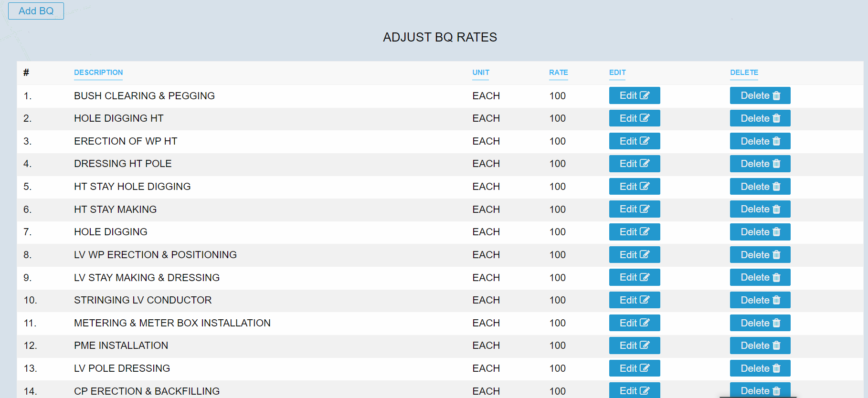Delete CP ERECTION & BACKFILLING row
The width and height of the screenshot is (868, 398).
tap(760, 390)
